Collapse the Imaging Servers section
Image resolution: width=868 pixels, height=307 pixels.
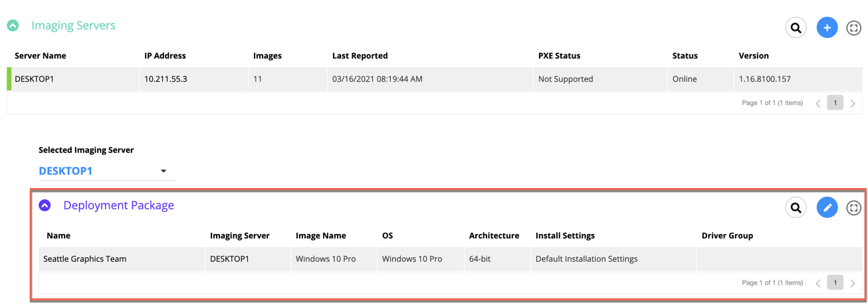pyautogui.click(x=13, y=25)
